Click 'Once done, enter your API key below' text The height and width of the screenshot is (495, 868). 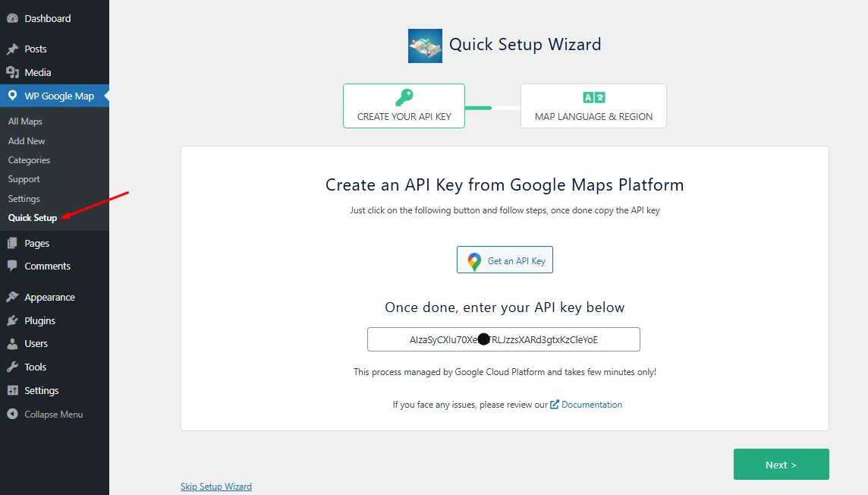pyautogui.click(x=505, y=307)
